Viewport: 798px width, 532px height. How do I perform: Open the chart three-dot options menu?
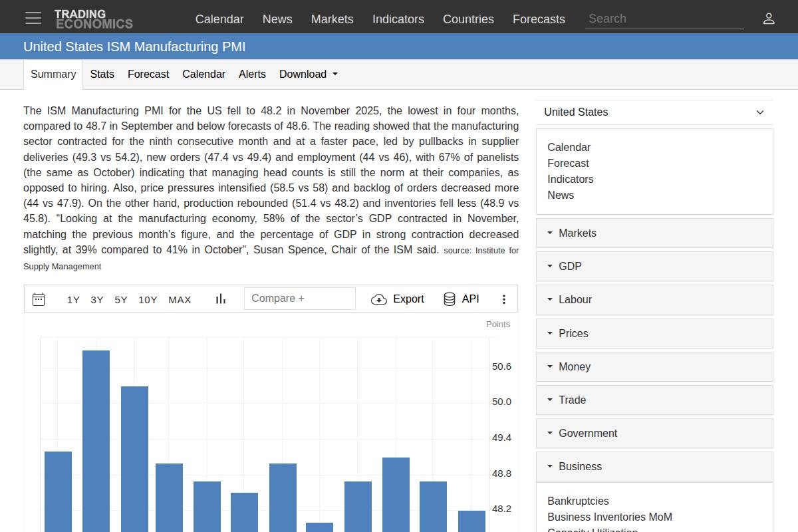pos(504,299)
